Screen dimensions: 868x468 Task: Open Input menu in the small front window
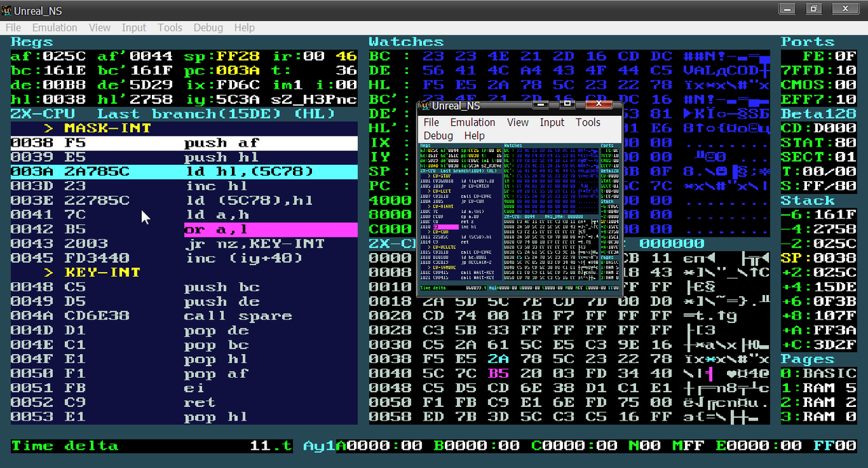pos(552,122)
